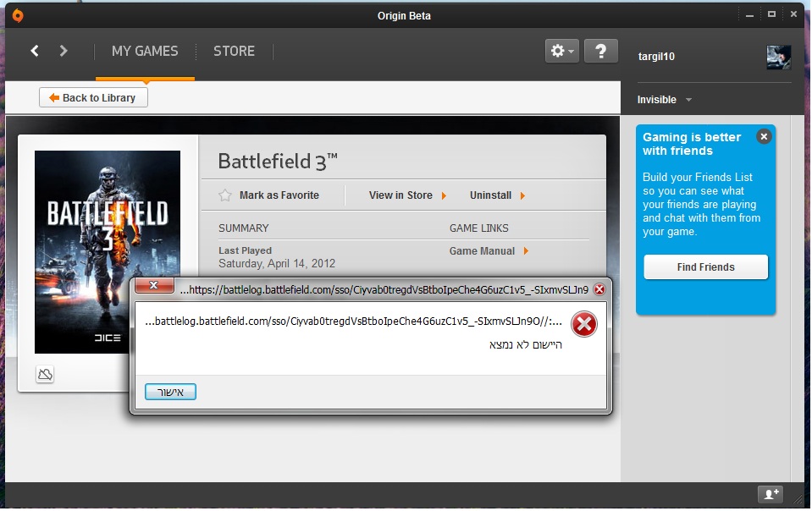Toggle Mark as Favorite star
The image size is (812, 511).
225,195
